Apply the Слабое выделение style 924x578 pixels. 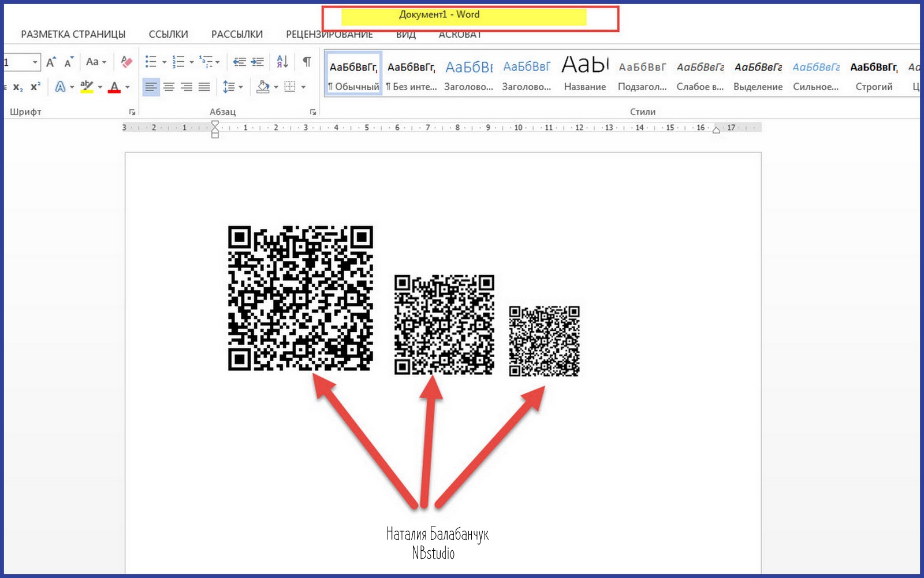click(700, 73)
